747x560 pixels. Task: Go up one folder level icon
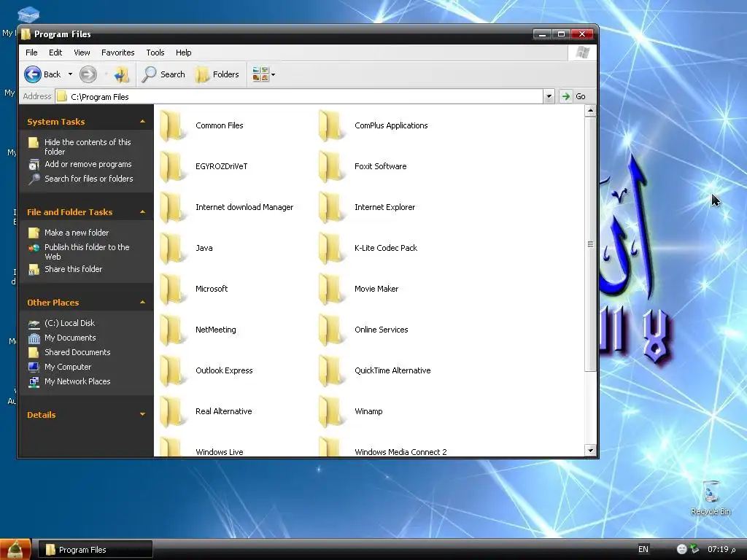[121, 74]
